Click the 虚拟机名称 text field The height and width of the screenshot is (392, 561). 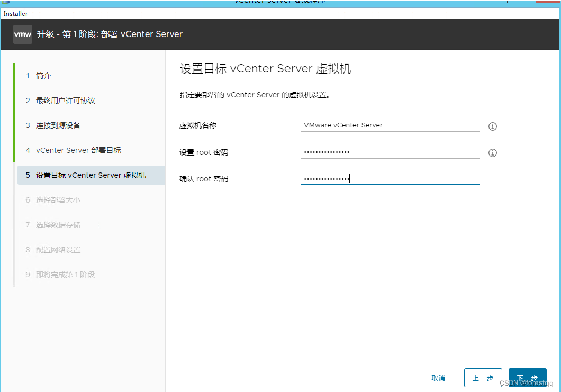point(390,125)
